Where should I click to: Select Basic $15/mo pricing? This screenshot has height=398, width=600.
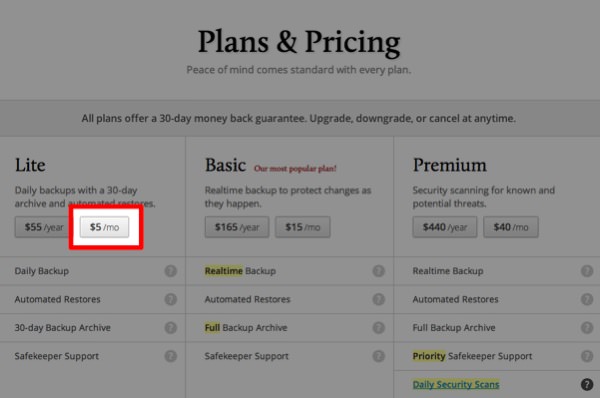(303, 227)
